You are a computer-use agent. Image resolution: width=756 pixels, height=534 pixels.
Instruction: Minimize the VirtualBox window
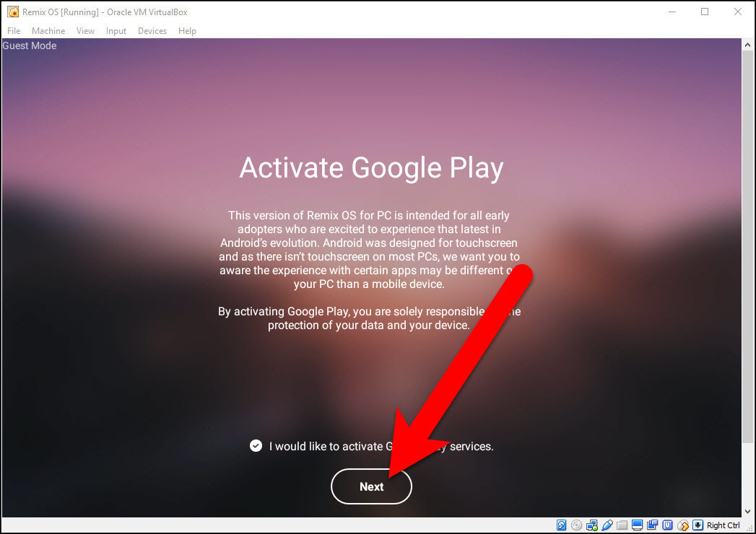click(x=672, y=12)
